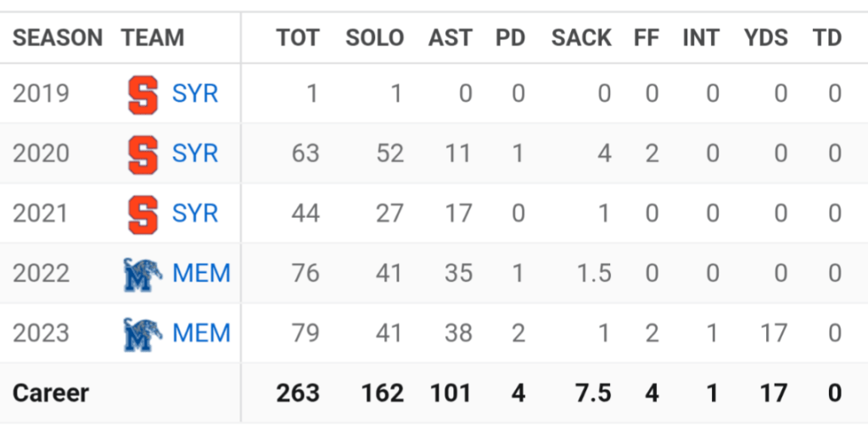Image resolution: width=868 pixels, height=429 pixels.
Task: Click the YDS column header
Action: [x=765, y=38]
